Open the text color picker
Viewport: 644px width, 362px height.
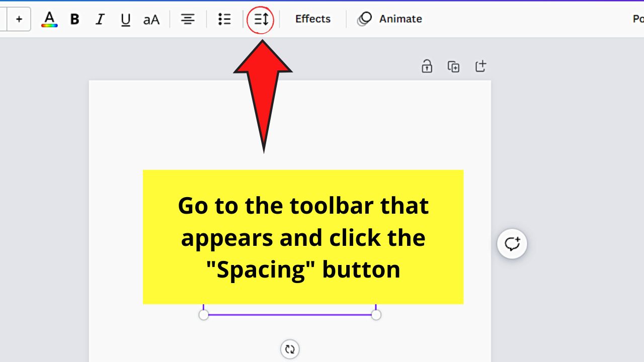[x=49, y=19]
